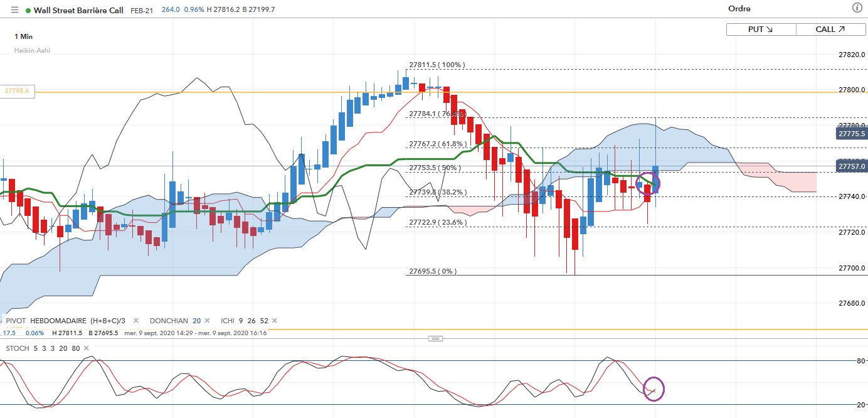Click the 27757.0 current price tag
The width and height of the screenshot is (868, 418).
point(851,166)
